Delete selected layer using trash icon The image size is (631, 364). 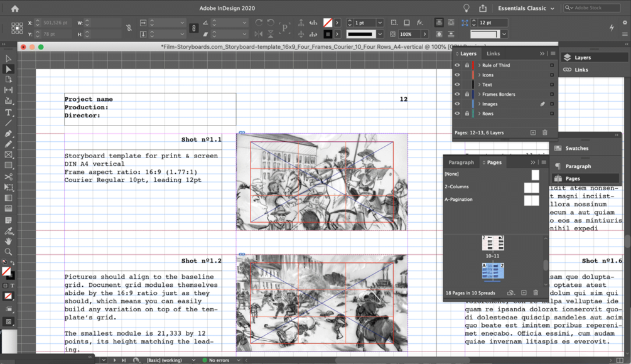click(544, 132)
